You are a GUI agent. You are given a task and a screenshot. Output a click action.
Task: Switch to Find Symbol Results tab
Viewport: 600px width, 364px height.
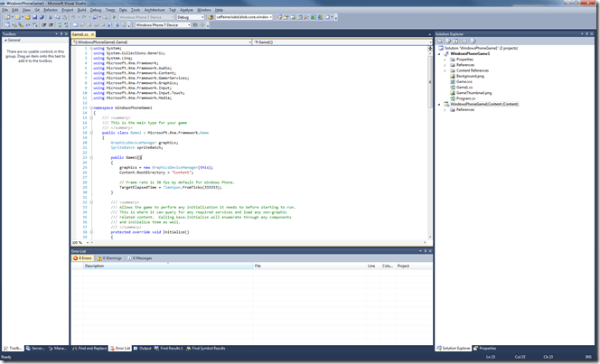(x=206, y=349)
